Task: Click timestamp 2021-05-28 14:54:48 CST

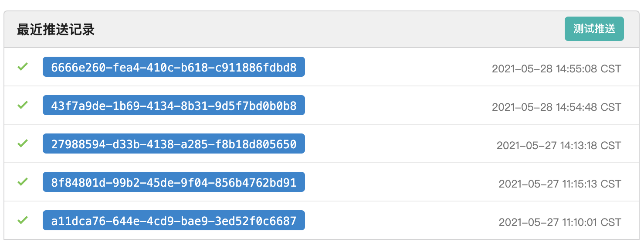Action: tap(556, 107)
